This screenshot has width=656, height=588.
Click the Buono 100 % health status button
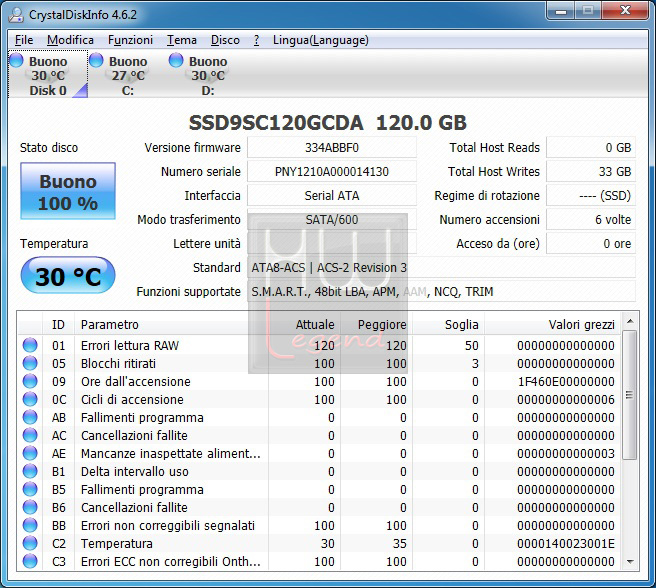coord(68,191)
